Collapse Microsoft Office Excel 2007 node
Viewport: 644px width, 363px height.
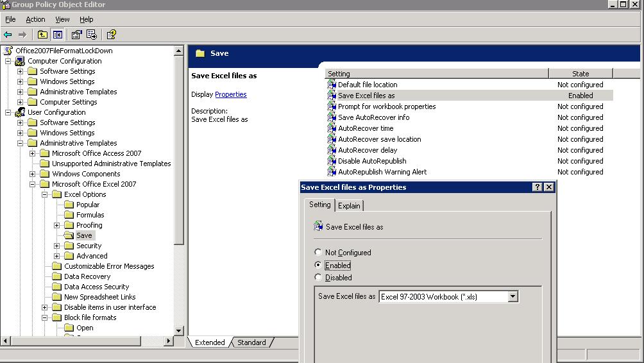point(33,184)
